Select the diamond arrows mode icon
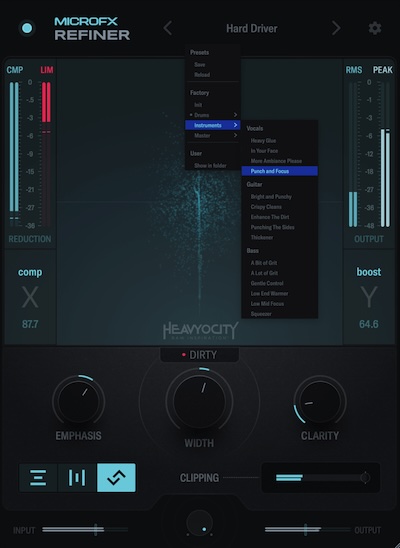 pos(116,478)
